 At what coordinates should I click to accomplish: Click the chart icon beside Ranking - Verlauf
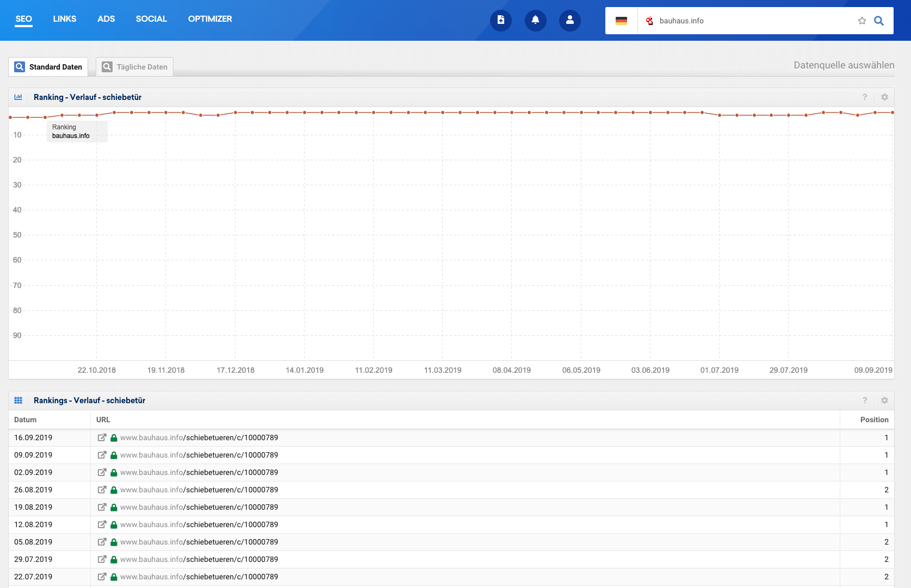18,97
